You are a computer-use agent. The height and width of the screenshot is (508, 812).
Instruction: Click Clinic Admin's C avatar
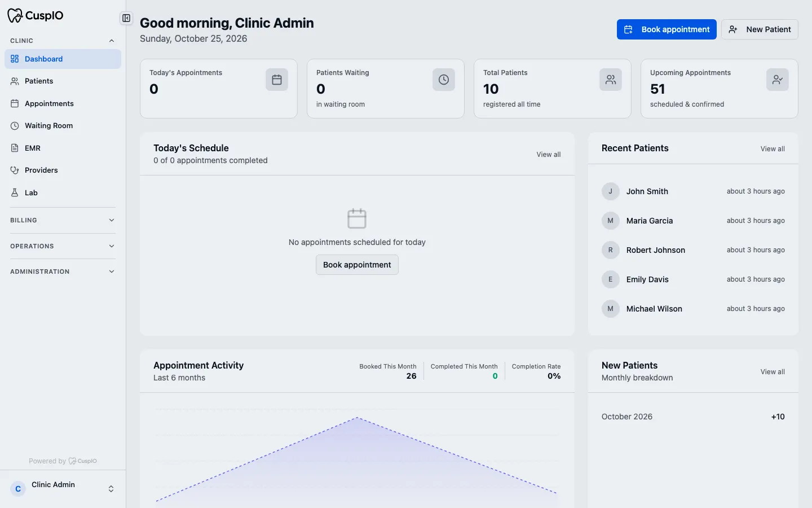(18, 489)
